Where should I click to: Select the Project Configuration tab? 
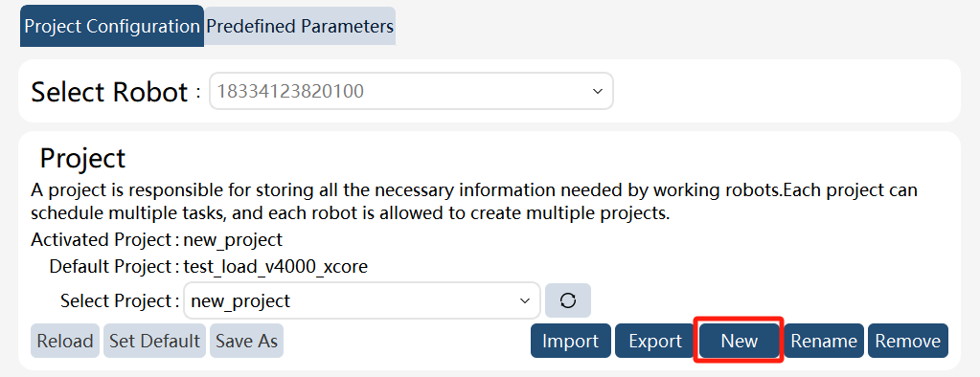click(112, 26)
